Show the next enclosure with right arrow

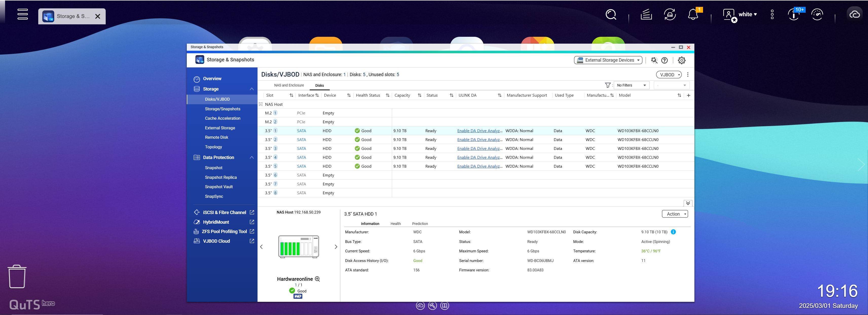click(x=336, y=247)
